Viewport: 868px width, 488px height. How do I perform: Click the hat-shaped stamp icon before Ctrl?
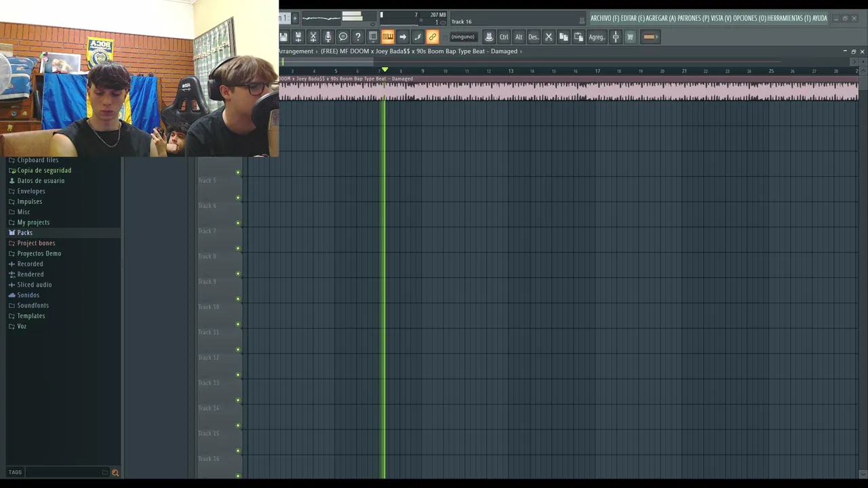[489, 37]
